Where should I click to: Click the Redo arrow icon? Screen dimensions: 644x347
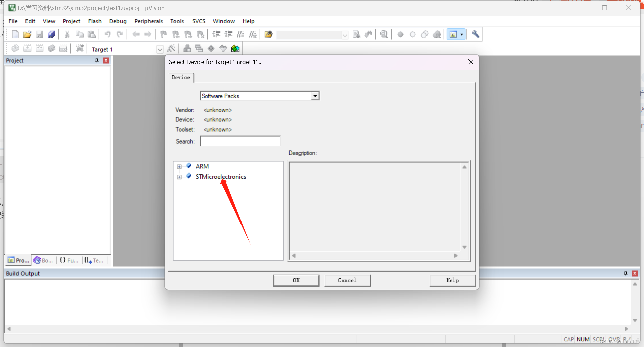pyautogui.click(x=120, y=34)
